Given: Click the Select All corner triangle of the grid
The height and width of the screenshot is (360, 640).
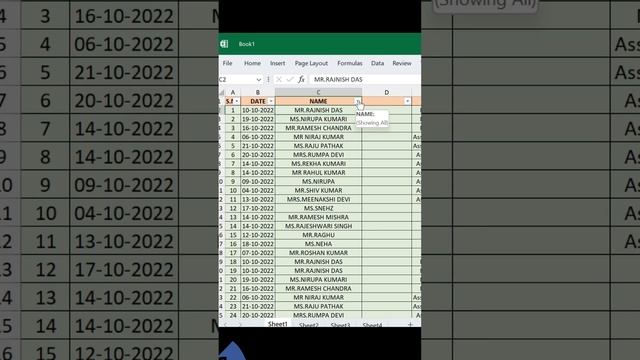Looking at the screenshot, I should pos(222,93).
